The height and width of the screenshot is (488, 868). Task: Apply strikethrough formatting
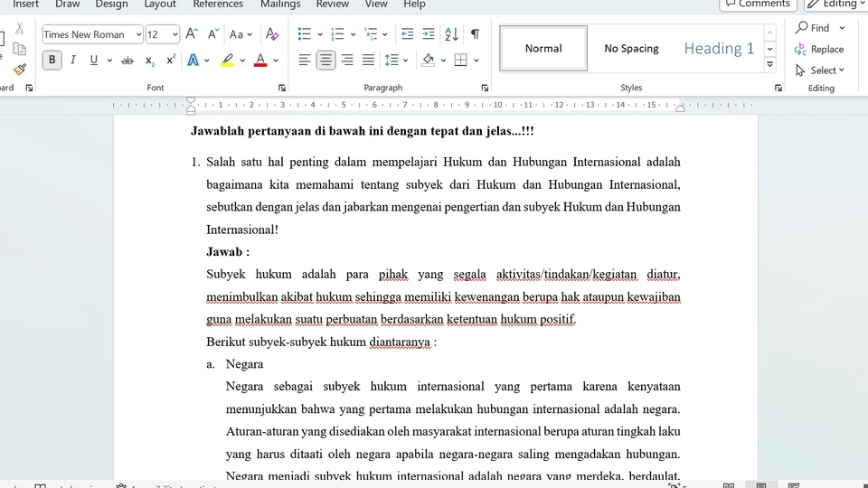[x=127, y=61]
